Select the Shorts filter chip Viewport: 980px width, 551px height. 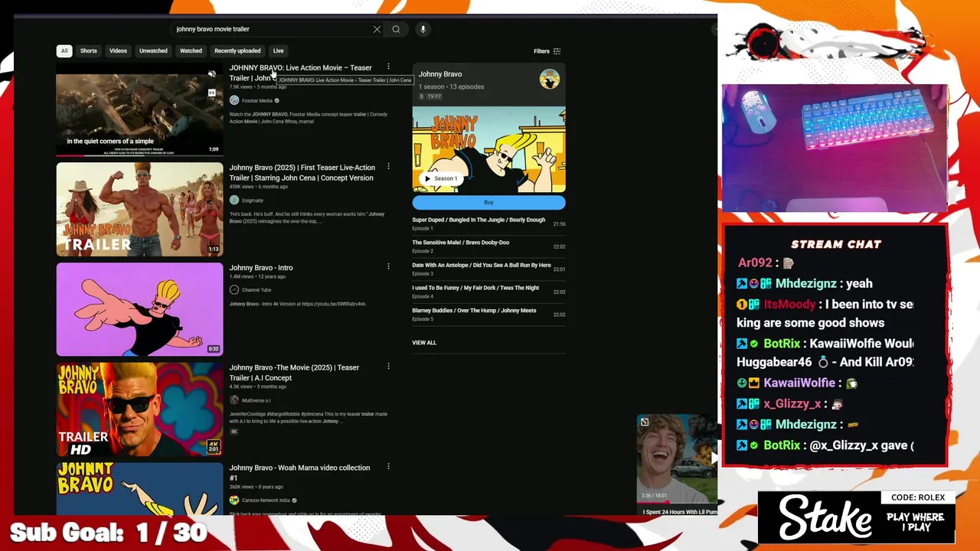[89, 51]
